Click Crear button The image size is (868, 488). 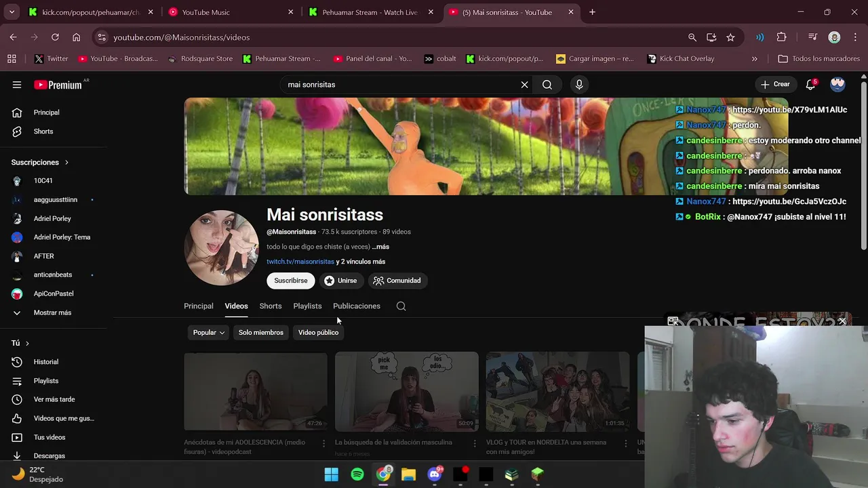(775, 85)
